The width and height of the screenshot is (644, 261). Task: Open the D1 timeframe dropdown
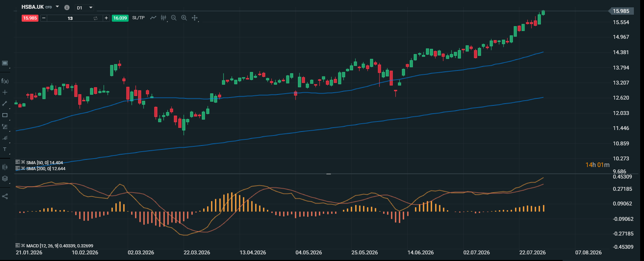(x=85, y=8)
